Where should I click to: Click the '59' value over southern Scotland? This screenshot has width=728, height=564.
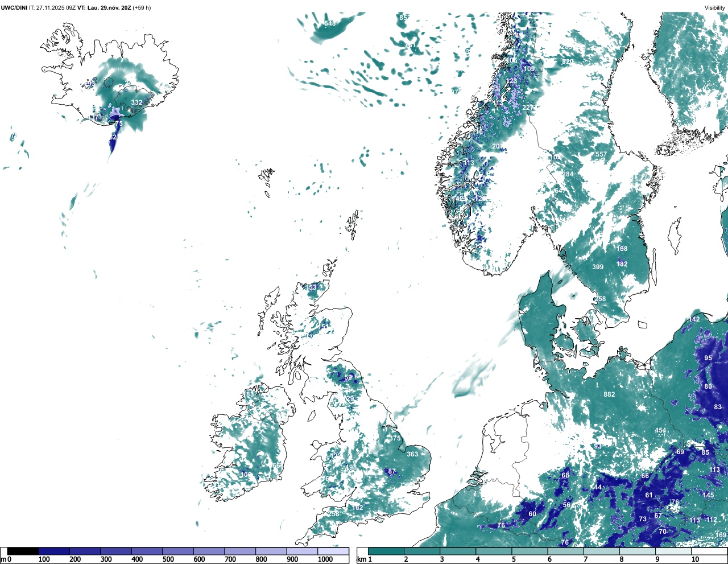pos(348,378)
